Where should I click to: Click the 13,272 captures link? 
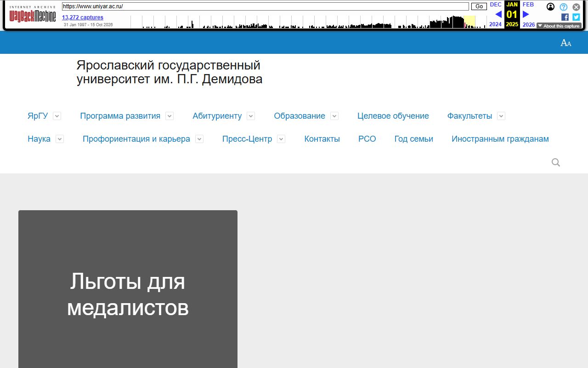click(x=83, y=17)
